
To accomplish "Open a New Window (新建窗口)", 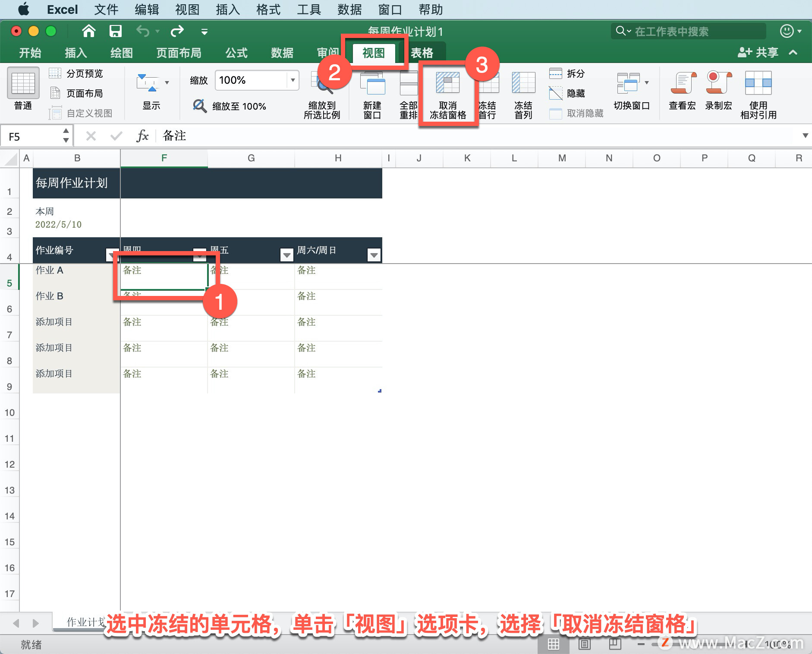I will [372, 96].
